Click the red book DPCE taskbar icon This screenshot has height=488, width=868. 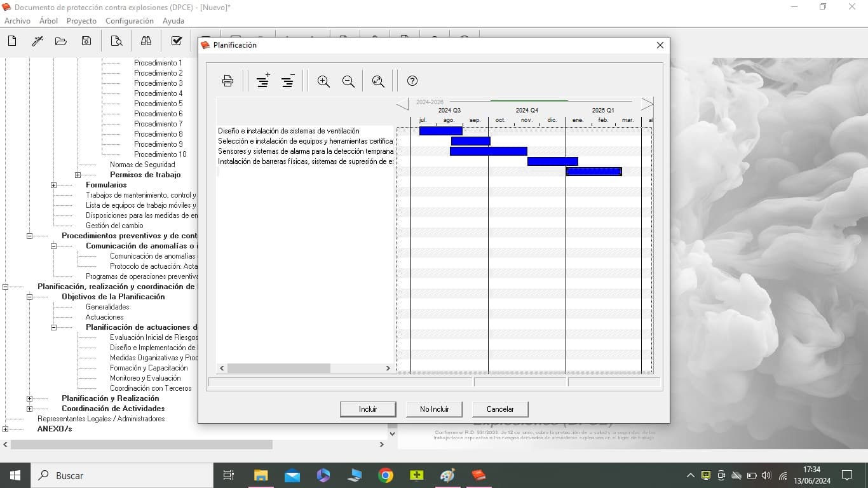click(x=478, y=475)
